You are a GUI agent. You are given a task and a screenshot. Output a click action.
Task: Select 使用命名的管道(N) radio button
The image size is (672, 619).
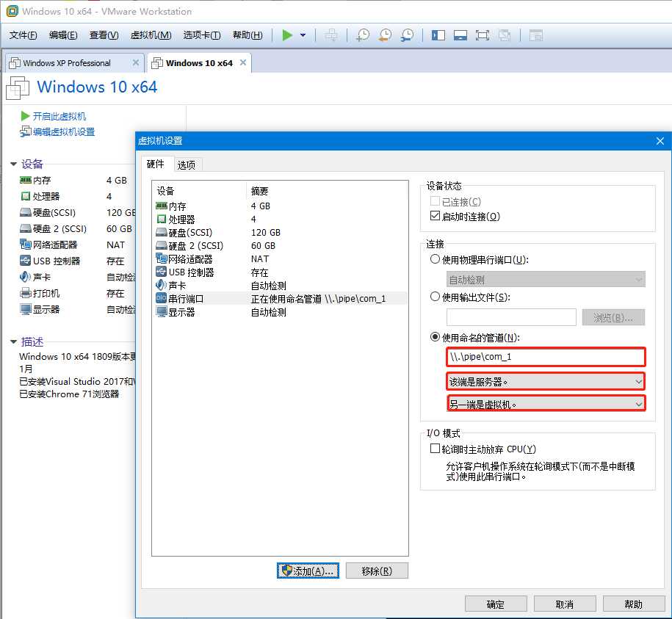pyautogui.click(x=435, y=337)
